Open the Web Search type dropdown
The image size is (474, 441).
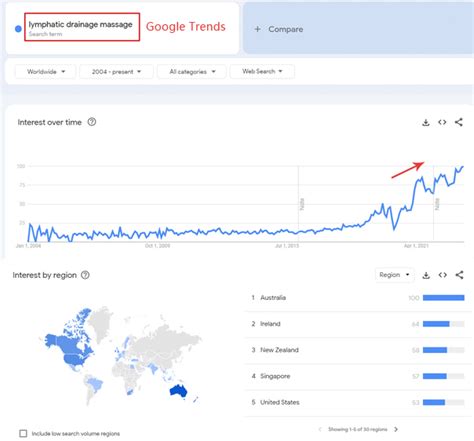point(262,71)
